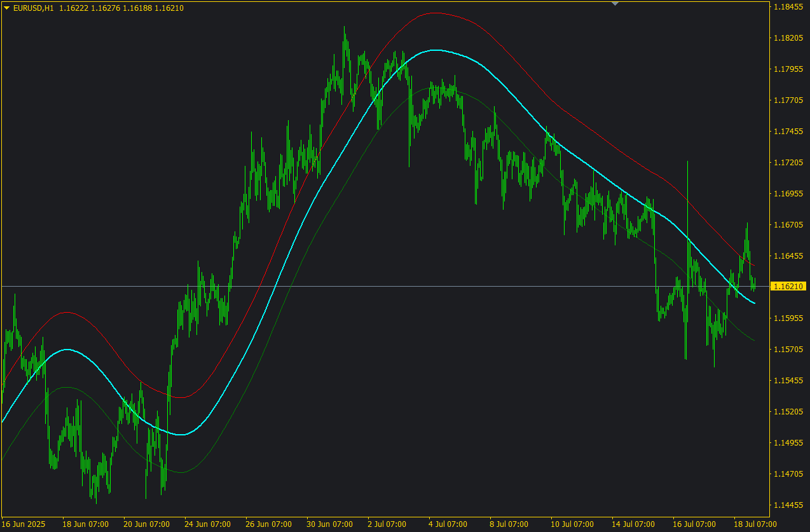Viewport: 810px width, 532px height.
Task: Click the 1.17705 price scale value
Action: [788, 100]
